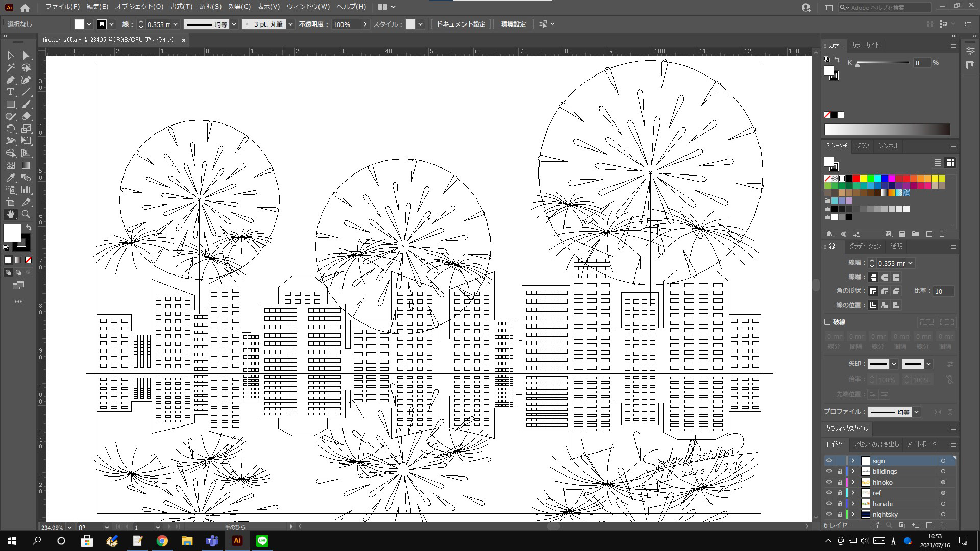
Task: Select the round join corner button
Action: pos(885,291)
